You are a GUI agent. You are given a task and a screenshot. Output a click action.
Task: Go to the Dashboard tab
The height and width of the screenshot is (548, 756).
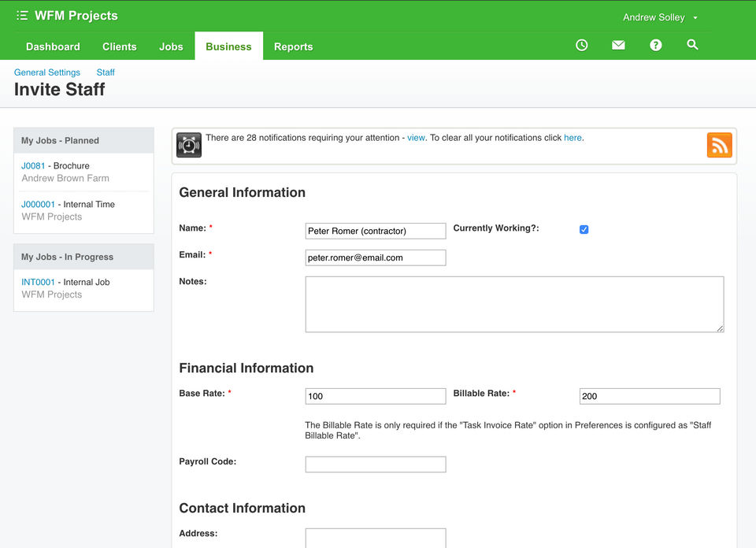tap(53, 46)
